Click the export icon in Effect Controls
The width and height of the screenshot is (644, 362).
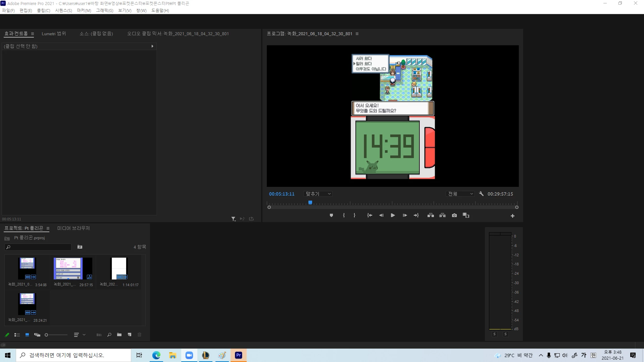(251, 219)
